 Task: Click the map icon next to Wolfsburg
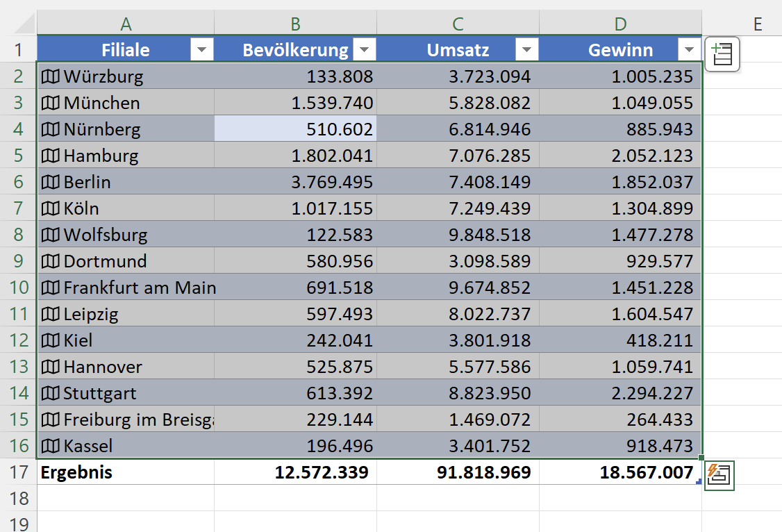[51, 235]
